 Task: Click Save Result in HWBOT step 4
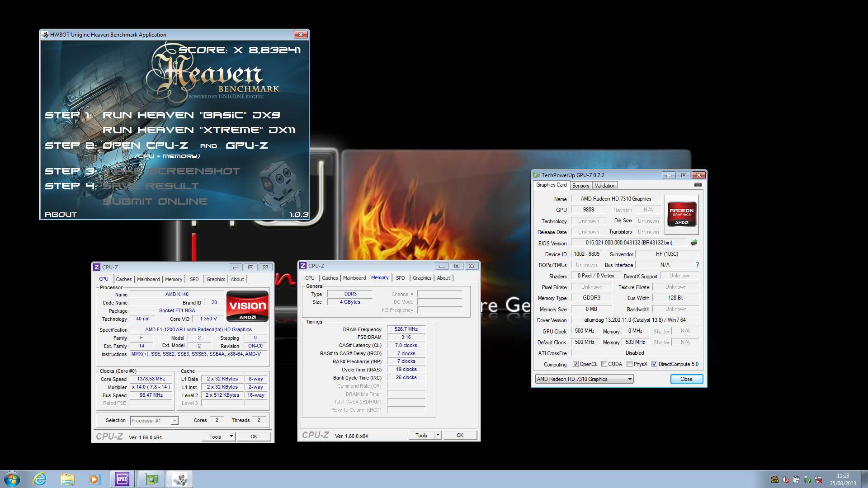click(x=151, y=186)
